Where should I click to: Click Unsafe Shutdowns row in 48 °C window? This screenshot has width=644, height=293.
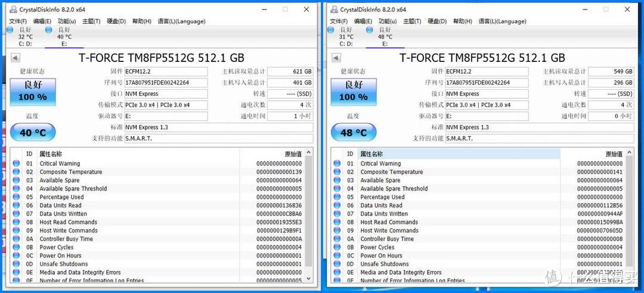pyautogui.click(x=478, y=264)
